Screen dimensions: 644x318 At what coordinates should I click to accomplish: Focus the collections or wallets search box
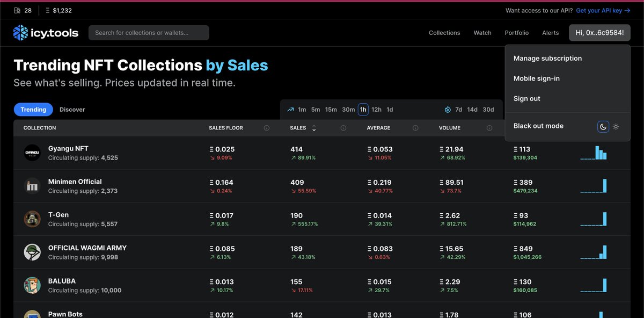(x=149, y=33)
